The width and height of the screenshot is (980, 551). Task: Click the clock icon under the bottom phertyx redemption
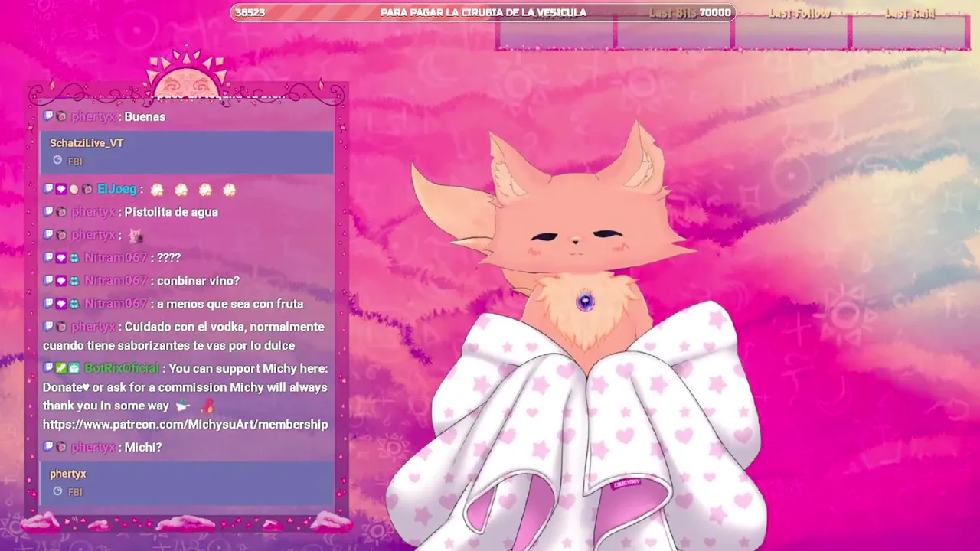tap(57, 491)
